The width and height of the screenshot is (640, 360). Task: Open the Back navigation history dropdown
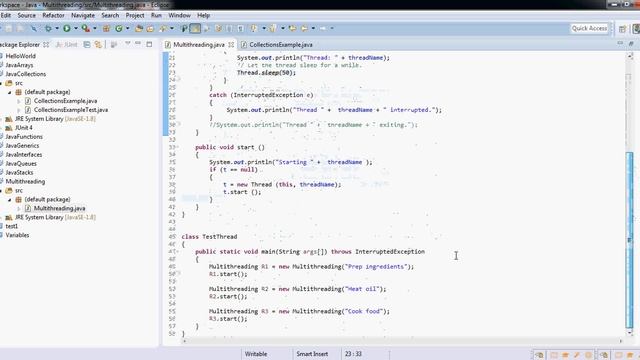(313, 28)
